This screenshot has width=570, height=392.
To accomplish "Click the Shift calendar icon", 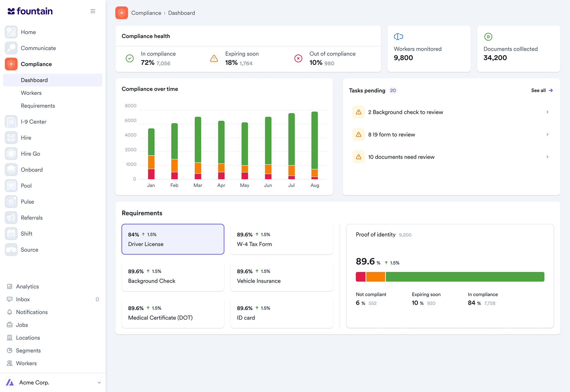I will [11, 234].
